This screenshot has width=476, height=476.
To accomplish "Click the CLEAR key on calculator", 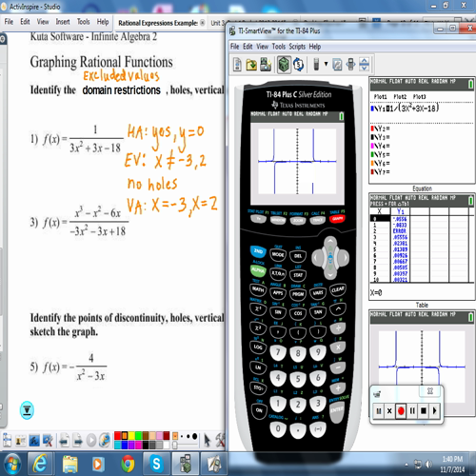I will pos(338,289).
